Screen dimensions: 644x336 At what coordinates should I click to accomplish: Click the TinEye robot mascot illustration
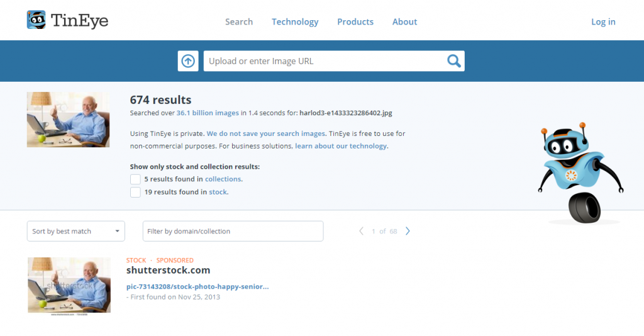580,172
